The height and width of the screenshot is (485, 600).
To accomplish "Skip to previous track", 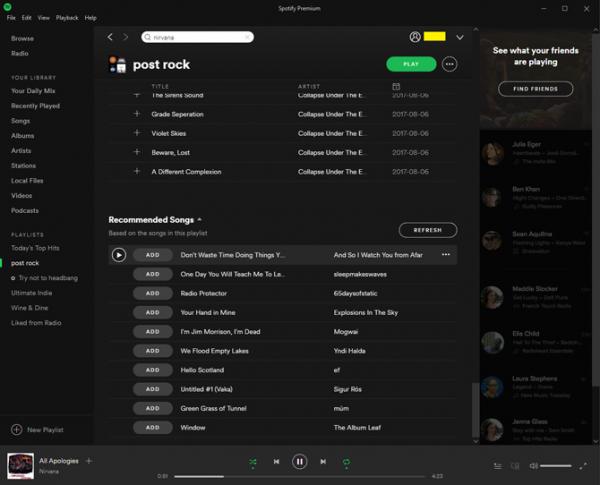I will click(x=276, y=462).
